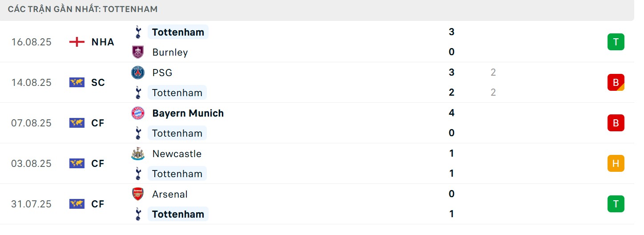Click the red B badge for PSG match

(616, 82)
